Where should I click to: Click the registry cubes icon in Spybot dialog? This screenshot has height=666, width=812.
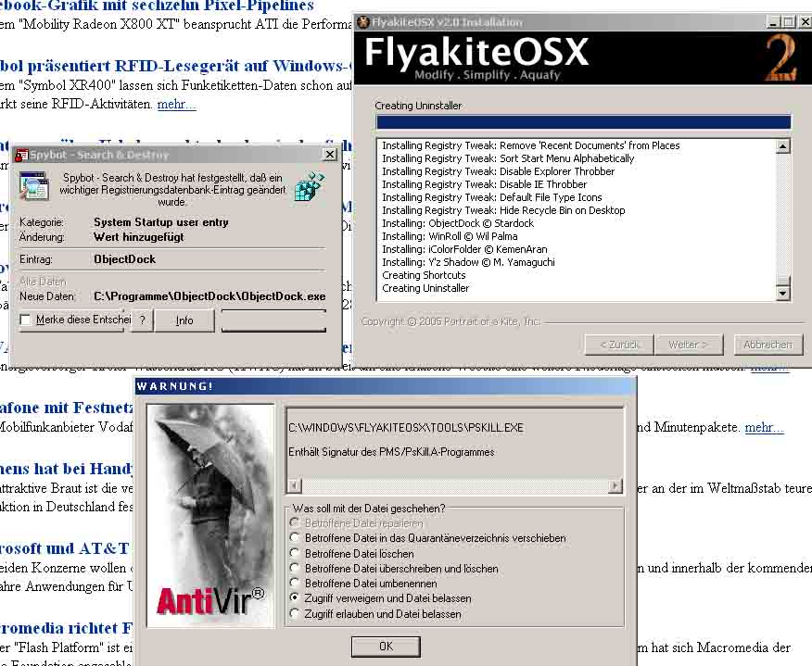click(x=310, y=186)
